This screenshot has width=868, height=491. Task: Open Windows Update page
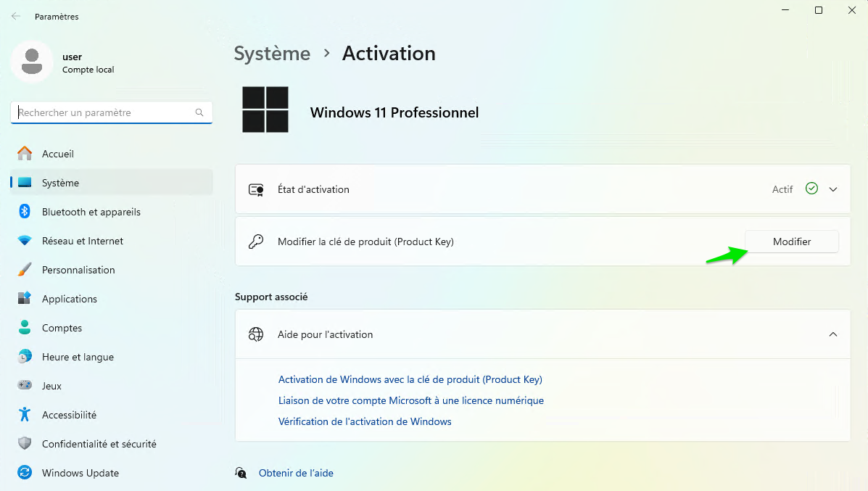[111, 473]
